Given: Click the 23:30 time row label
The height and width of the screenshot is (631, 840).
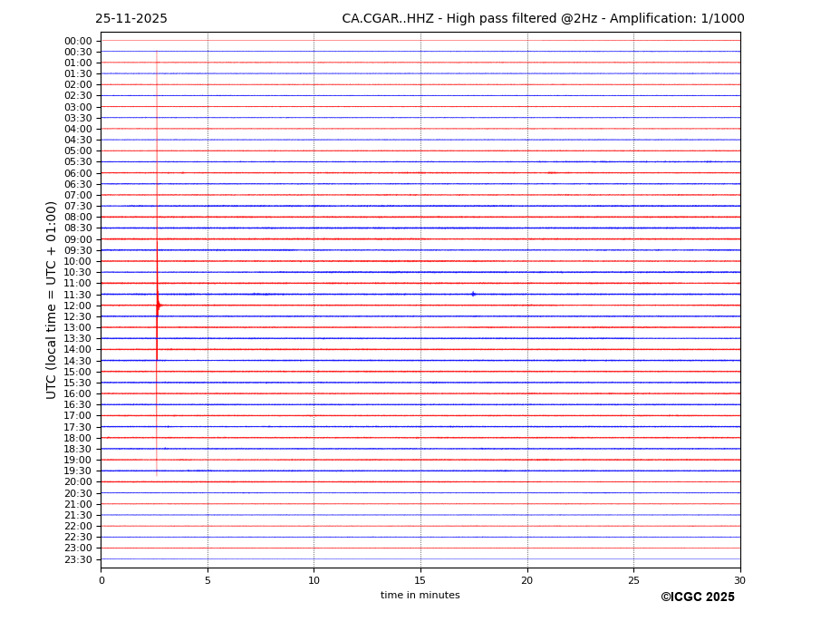Looking at the screenshot, I should tap(78, 559).
